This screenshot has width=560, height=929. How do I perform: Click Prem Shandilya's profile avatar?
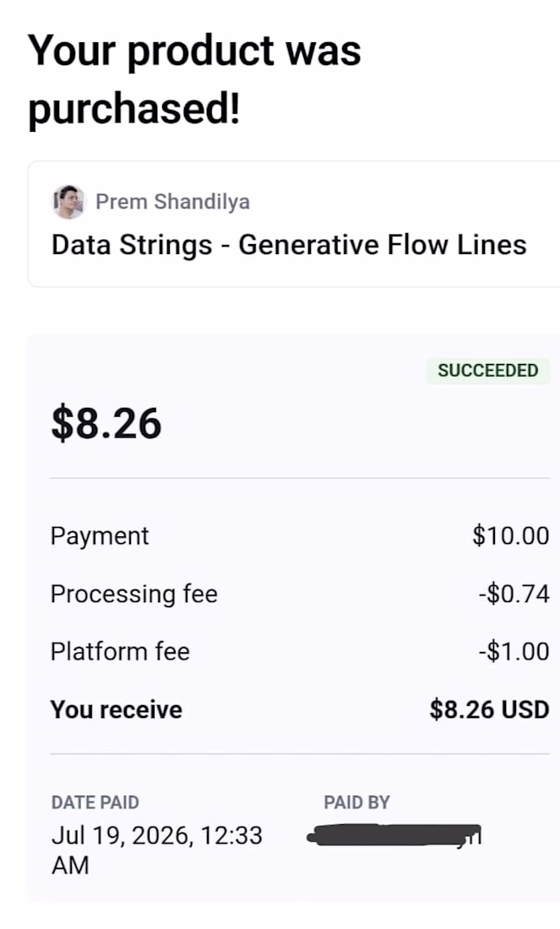(x=68, y=202)
